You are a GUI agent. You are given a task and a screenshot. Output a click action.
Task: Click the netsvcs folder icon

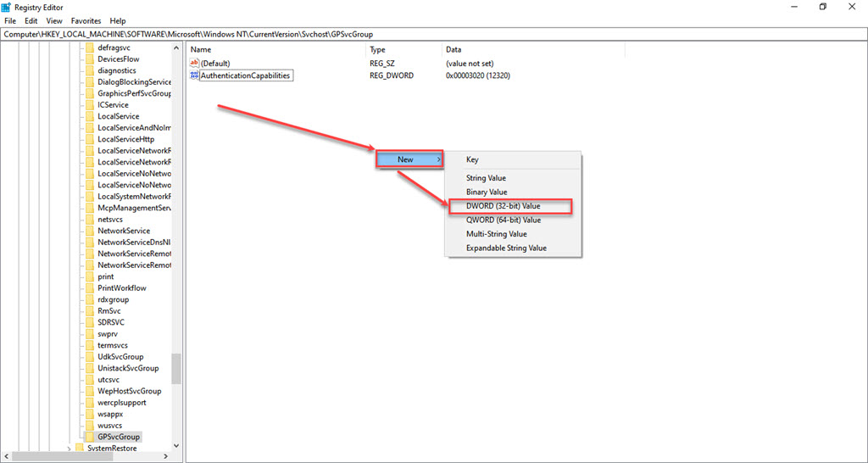pos(90,220)
